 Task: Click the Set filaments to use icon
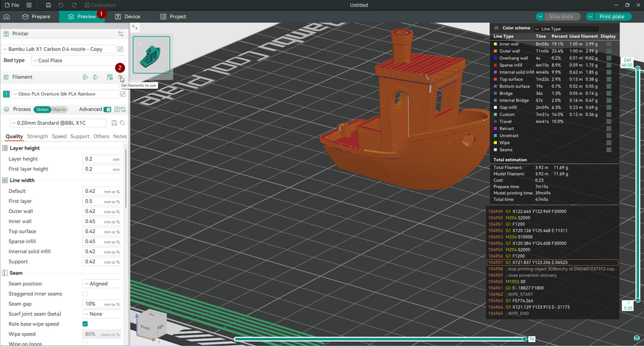tap(121, 77)
